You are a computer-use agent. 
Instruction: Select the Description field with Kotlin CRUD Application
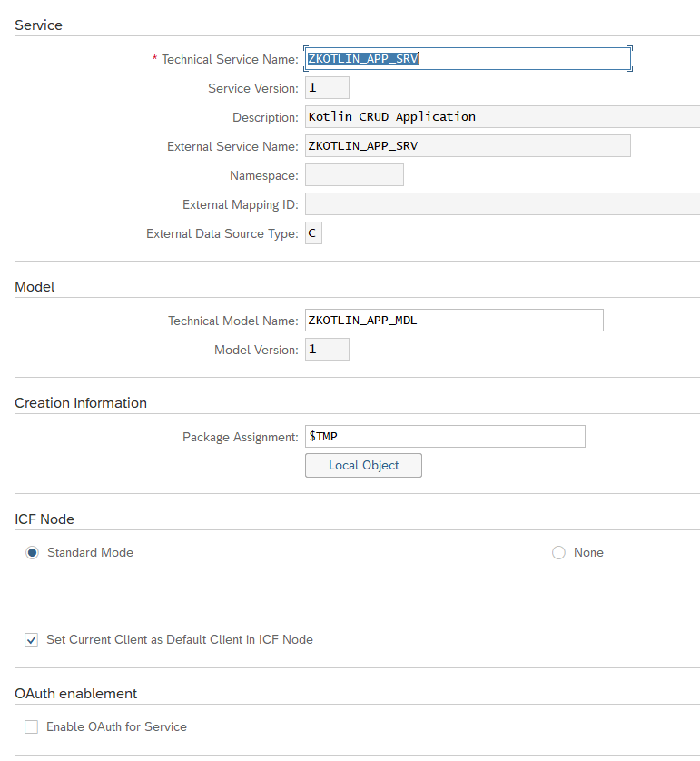[503, 117]
